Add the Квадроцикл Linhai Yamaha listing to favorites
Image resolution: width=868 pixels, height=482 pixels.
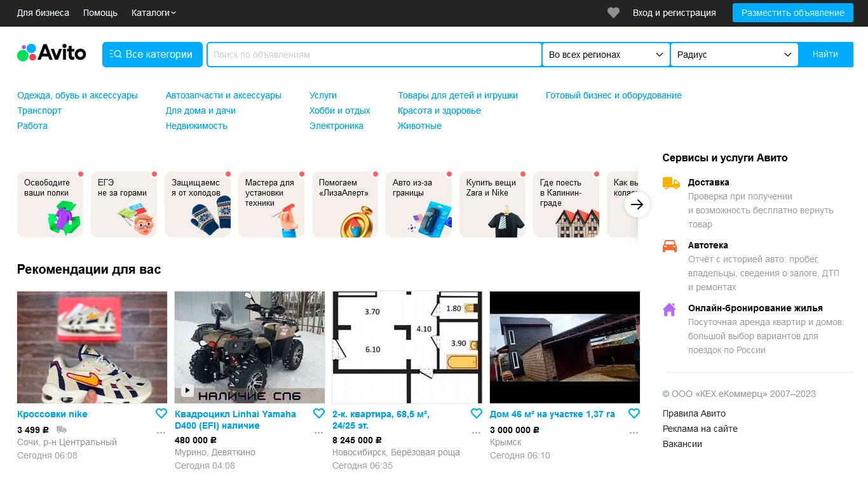(319, 413)
